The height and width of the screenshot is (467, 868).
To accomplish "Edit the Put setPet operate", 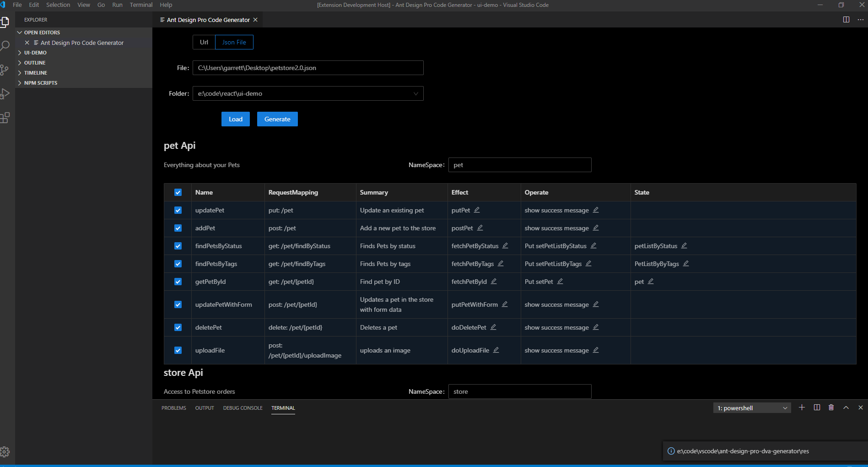I will tap(560, 281).
